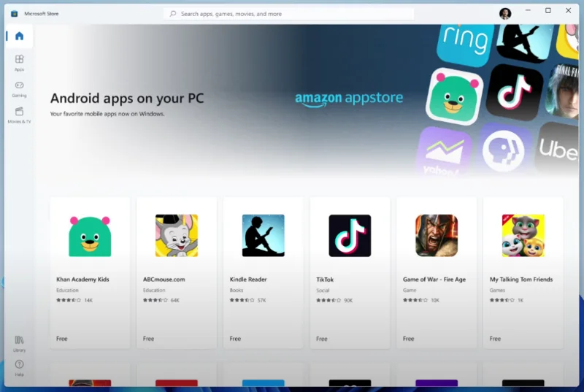Open Help from the sidebar
The width and height of the screenshot is (584, 392).
(x=19, y=366)
